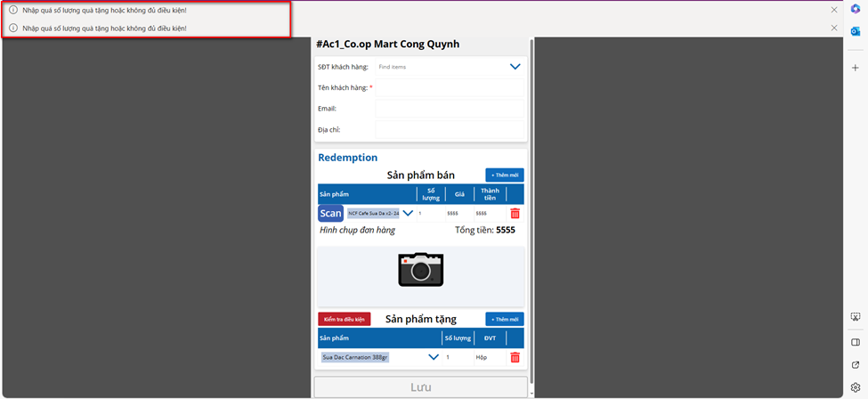Add a sidebar app with the plus icon
Image resolution: width=868 pixels, height=399 pixels.
coord(856,67)
